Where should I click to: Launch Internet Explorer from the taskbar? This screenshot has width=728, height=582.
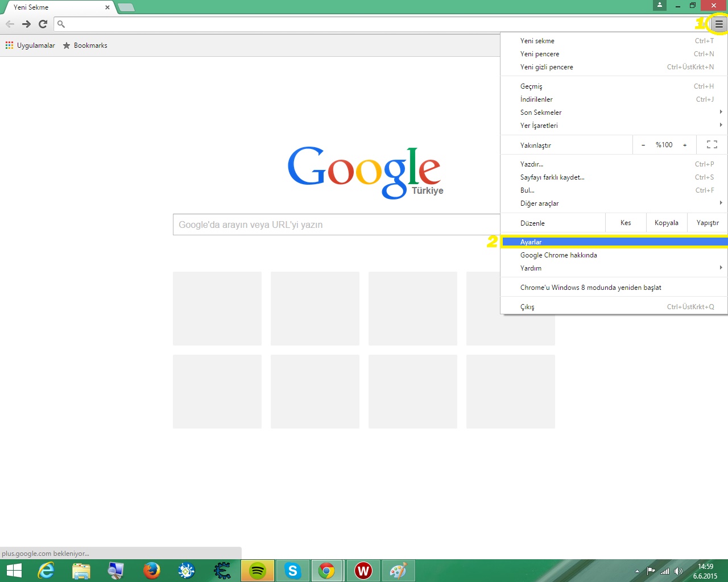(45, 571)
